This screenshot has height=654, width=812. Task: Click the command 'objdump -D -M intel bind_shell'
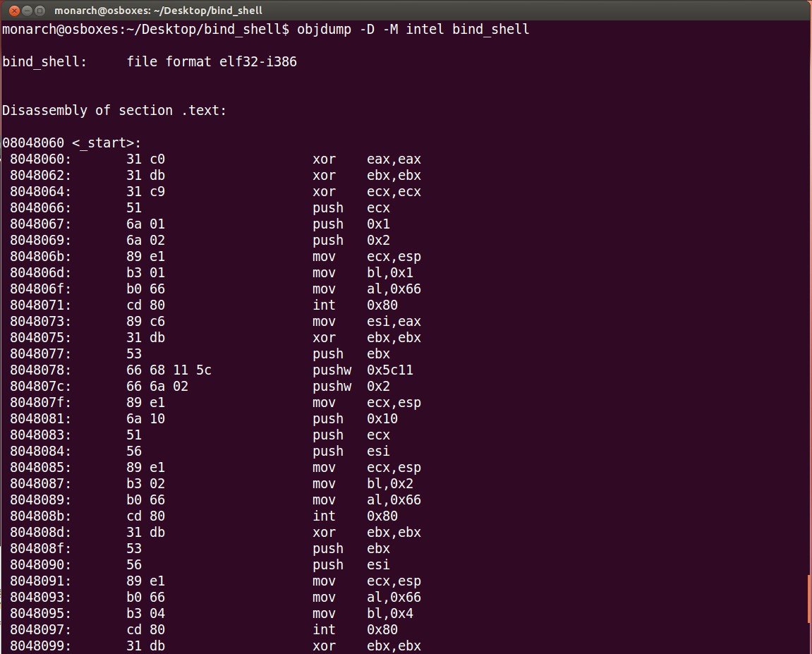[x=413, y=29]
